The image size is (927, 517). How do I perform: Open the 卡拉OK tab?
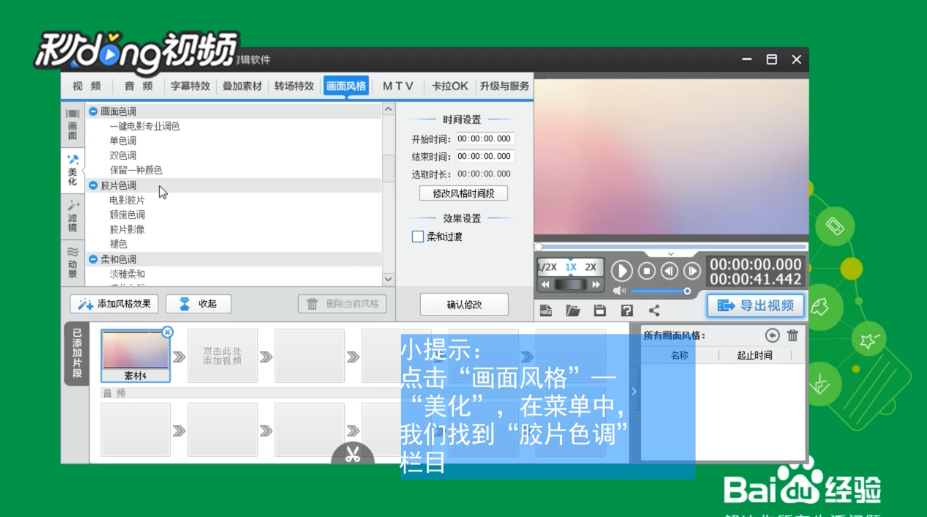tap(449, 86)
